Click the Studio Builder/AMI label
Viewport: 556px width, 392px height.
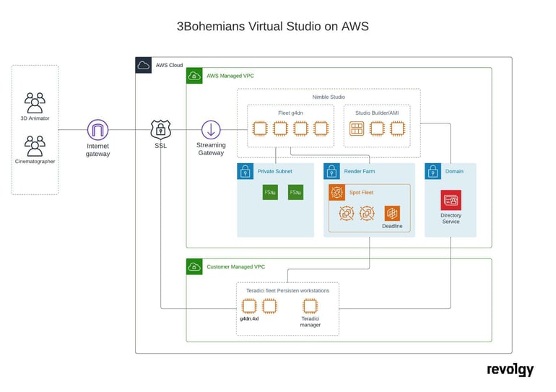tap(377, 113)
